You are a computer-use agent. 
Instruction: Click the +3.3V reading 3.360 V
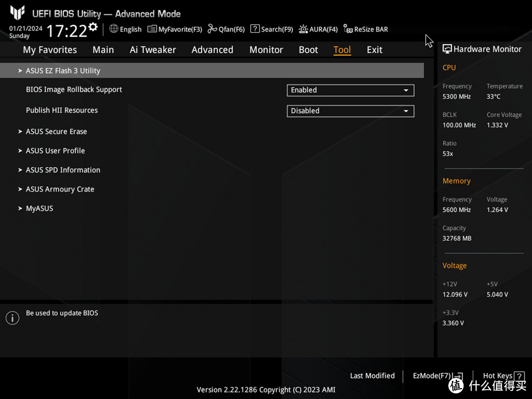coord(453,323)
